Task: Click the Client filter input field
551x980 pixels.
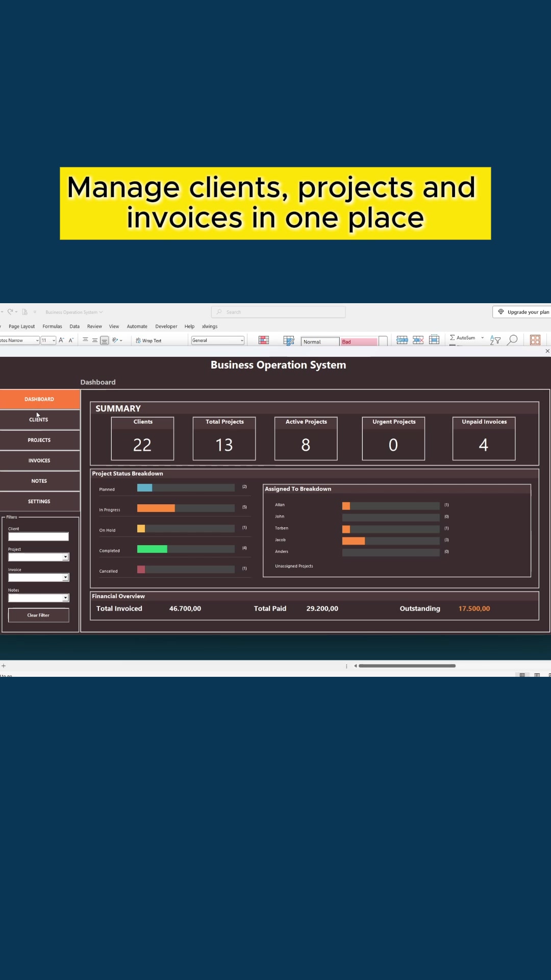Action: pyautogui.click(x=38, y=536)
